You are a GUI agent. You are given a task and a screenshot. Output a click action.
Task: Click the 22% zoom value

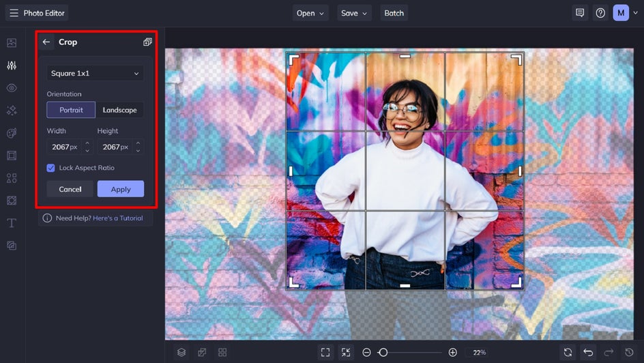point(480,352)
